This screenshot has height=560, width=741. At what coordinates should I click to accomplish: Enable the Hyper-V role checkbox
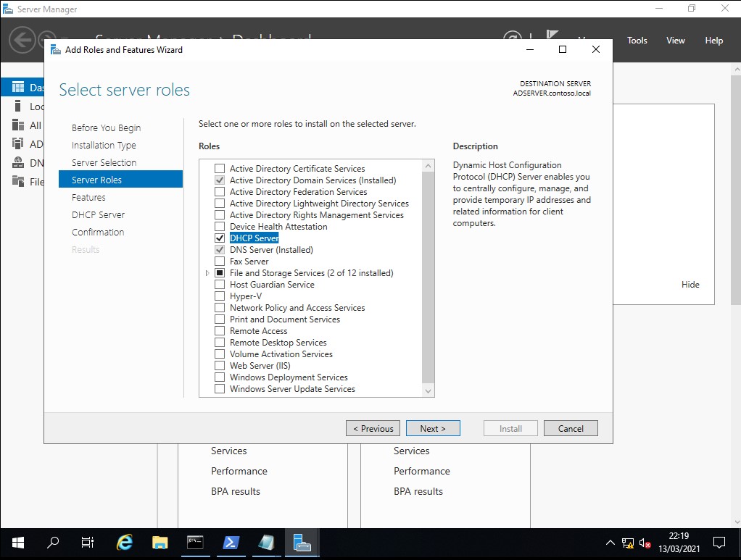tap(220, 296)
